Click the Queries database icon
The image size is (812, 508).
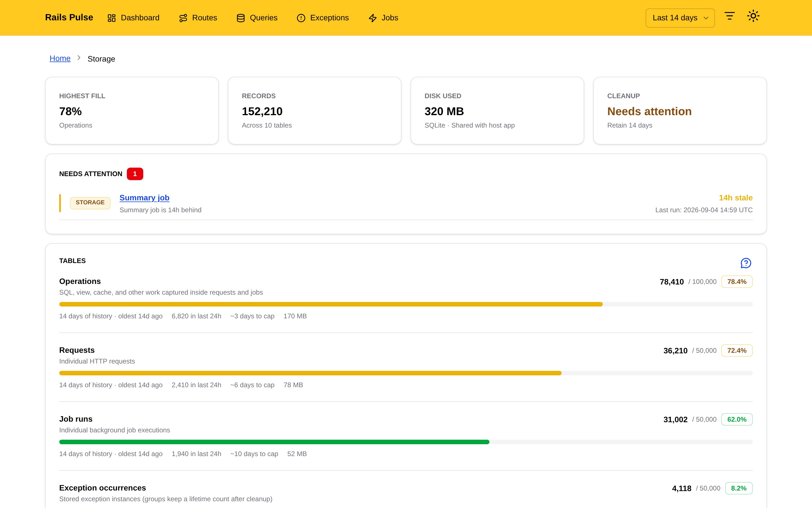pos(240,18)
